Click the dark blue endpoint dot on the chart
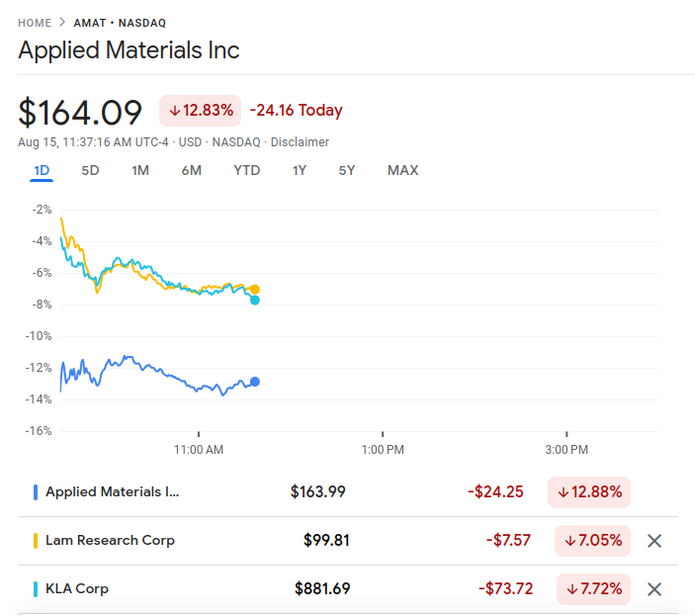This screenshot has width=695, height=616. point(255,382)
